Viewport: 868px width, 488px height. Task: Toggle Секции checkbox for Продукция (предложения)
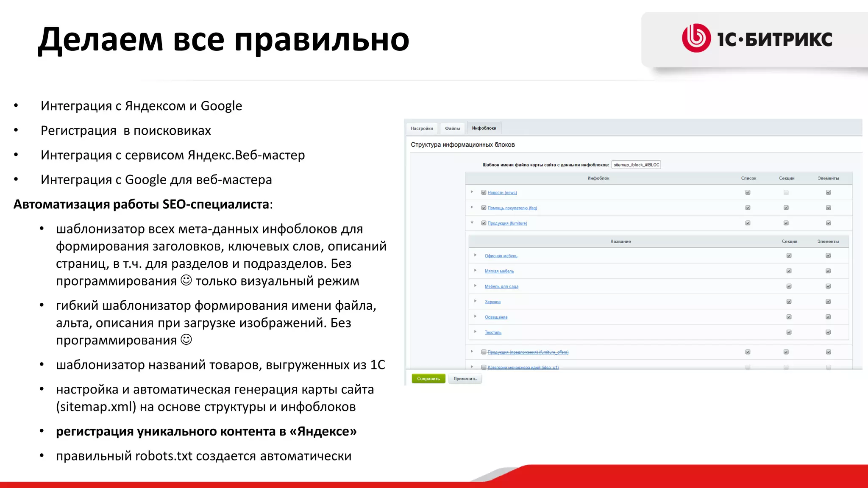click(786, 352)
